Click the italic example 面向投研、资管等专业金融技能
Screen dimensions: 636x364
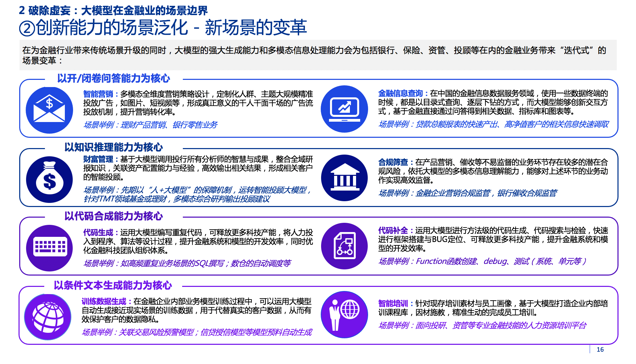[x=483, y=325]
